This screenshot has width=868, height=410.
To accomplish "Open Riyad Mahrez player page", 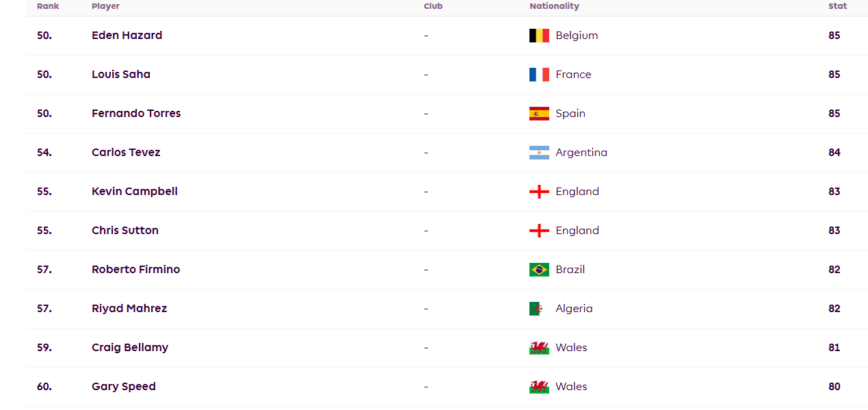I will 129,309.
